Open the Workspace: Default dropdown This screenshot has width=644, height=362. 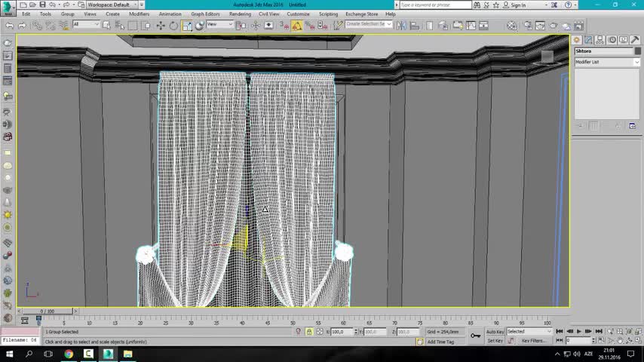pyautogui.click(x=112, y=5)
